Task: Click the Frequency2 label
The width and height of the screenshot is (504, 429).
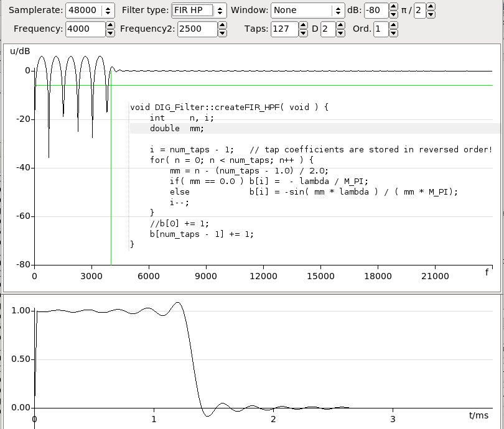Action: (147, 29)
